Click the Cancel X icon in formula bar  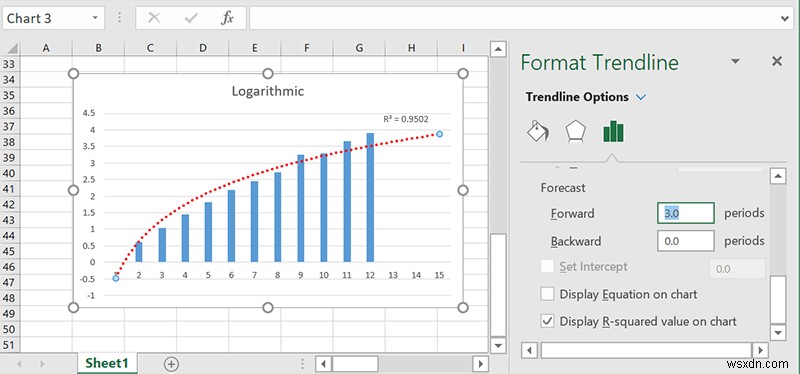pyautogui.click(x=154, y=18)
